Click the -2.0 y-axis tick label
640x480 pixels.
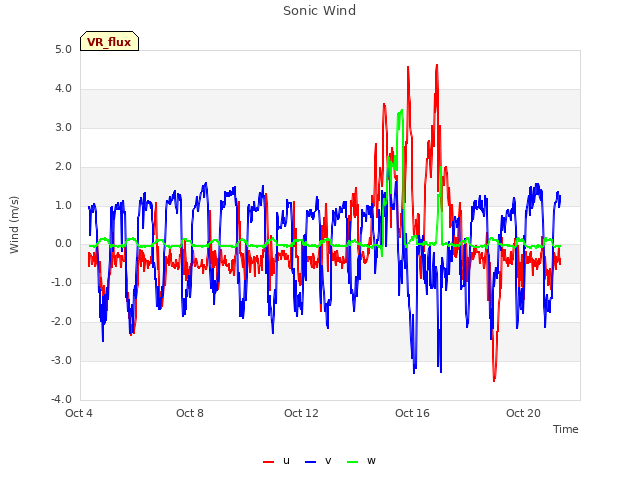pos(61,322)
